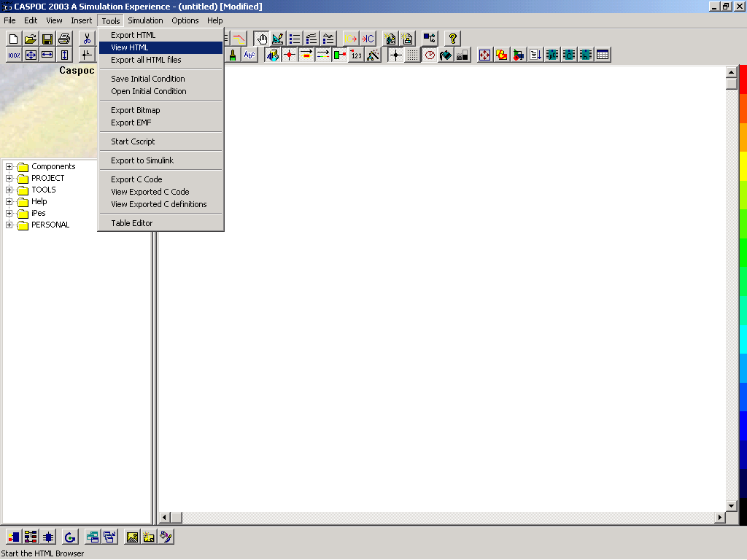Toggle the red clock timer icon
747x560 pixels.
click(x=430, y=55)
